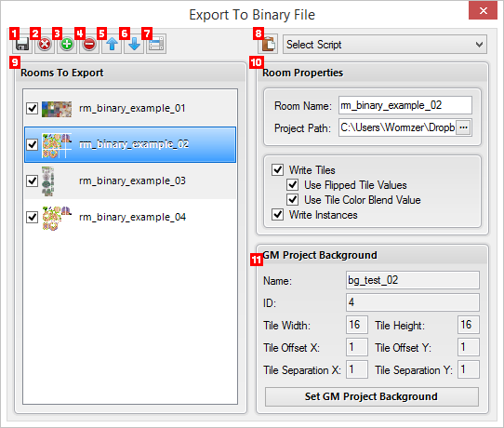This screenshot has height=428, width=504.
Task: Click the green plus add room icon
Action: coord(67,44)
